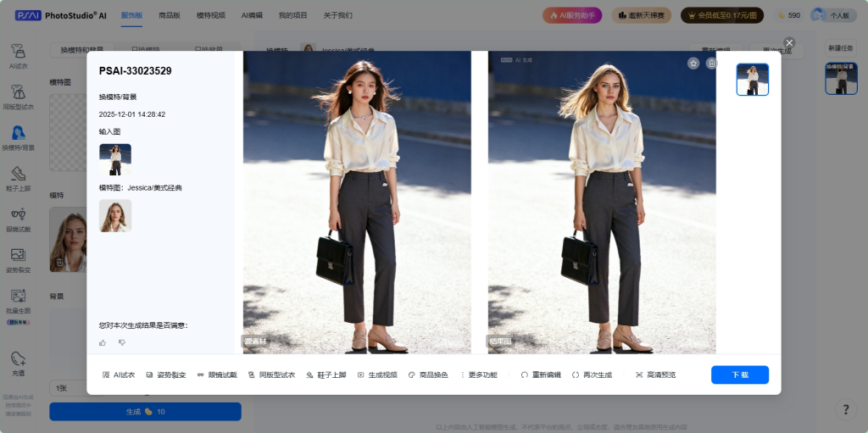Choose 同版型试衣 in dialog bottom toolbar
The image size is (868, 433).
click(272, 375)
